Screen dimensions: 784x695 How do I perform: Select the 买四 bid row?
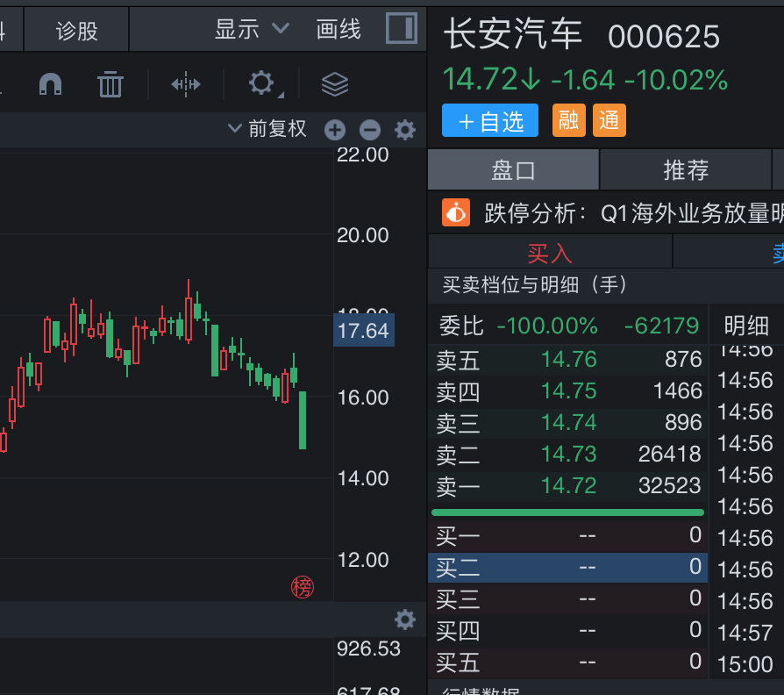point(568,630)
